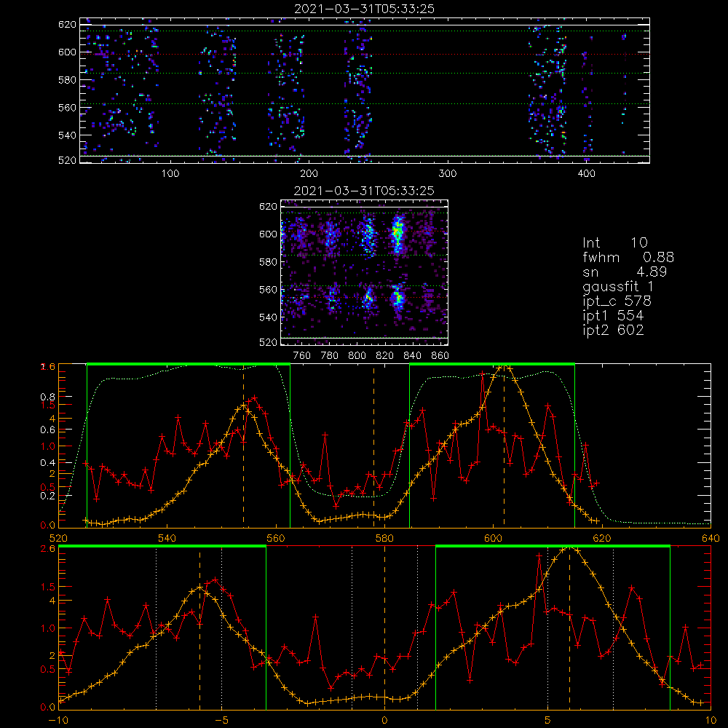Click x-axis label 520 on profile plot
This screenshot has height=728, width=728.
tap(58, 539)
